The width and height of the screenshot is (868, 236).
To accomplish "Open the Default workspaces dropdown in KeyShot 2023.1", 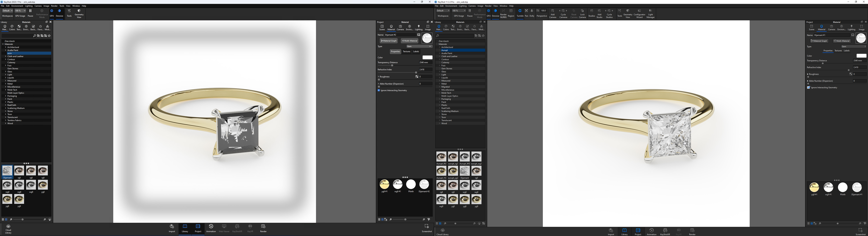I will click(x=7, y=11).
